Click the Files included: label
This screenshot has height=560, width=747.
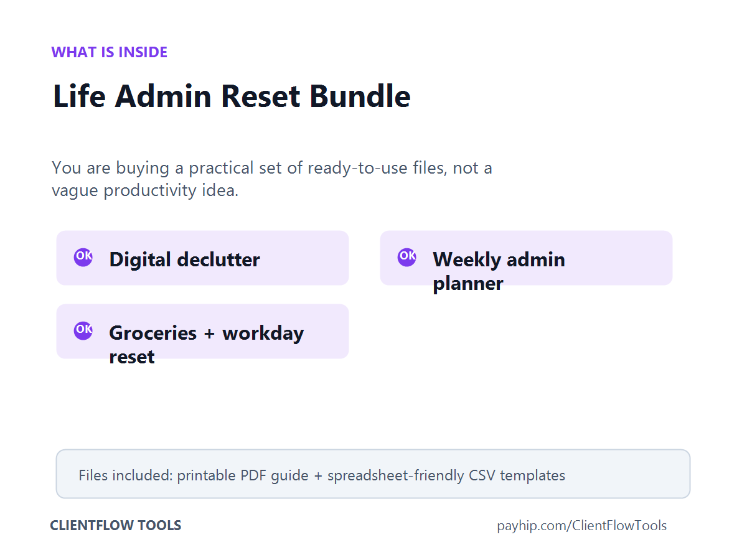tap(126, 476)
